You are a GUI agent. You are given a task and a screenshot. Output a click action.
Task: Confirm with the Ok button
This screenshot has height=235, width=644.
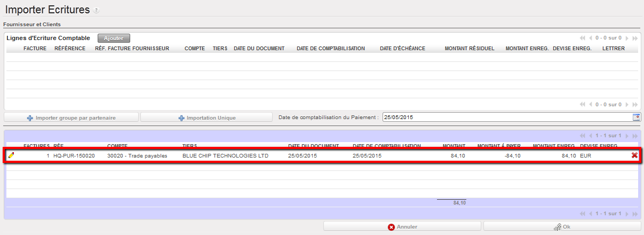[x=562, y=226]
